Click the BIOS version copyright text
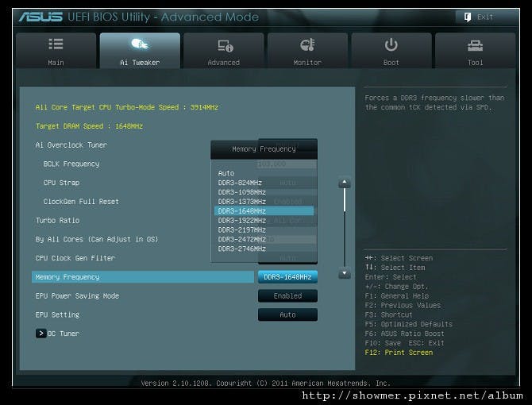Image resolution: width=532 pixels, height=405 pixels. pyautogui.click(x=266, y=384)
